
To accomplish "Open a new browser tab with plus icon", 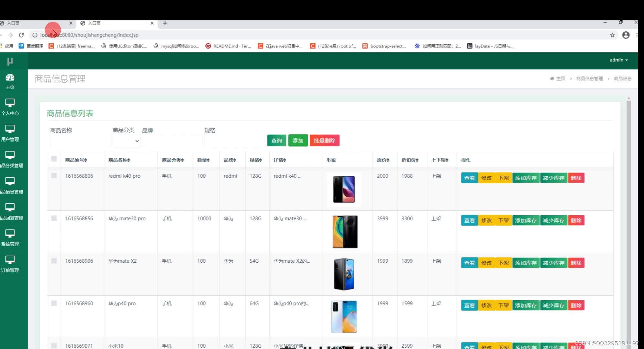I will (x=165, y=23).
